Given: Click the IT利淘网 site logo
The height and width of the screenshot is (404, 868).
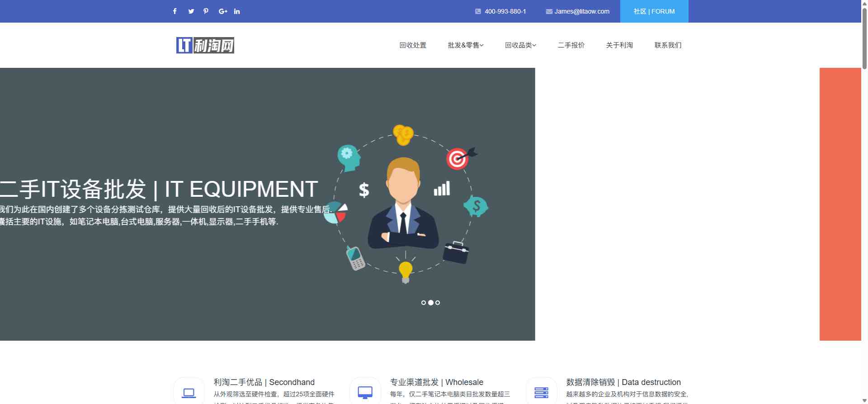Looking at the screenshot, I should 205,45.
